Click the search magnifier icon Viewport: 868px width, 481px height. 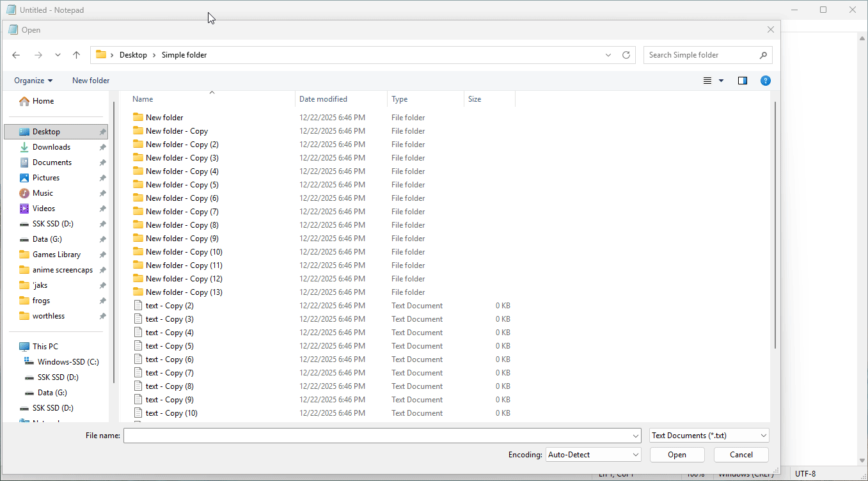(x=763, y=55)
